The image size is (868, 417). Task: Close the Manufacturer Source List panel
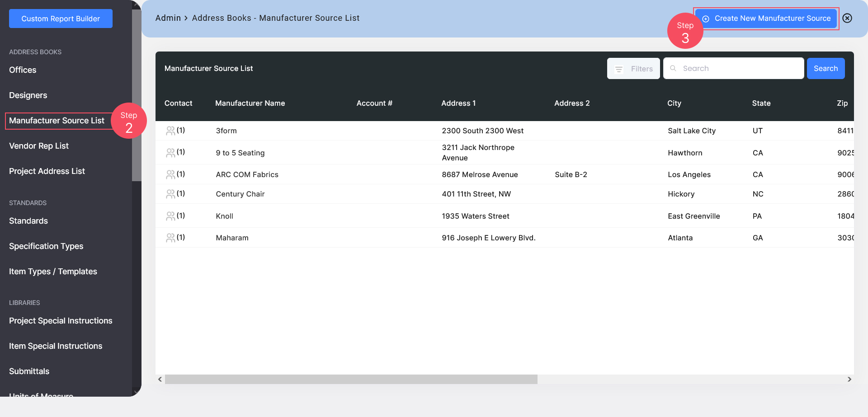(x=847, y=18)
